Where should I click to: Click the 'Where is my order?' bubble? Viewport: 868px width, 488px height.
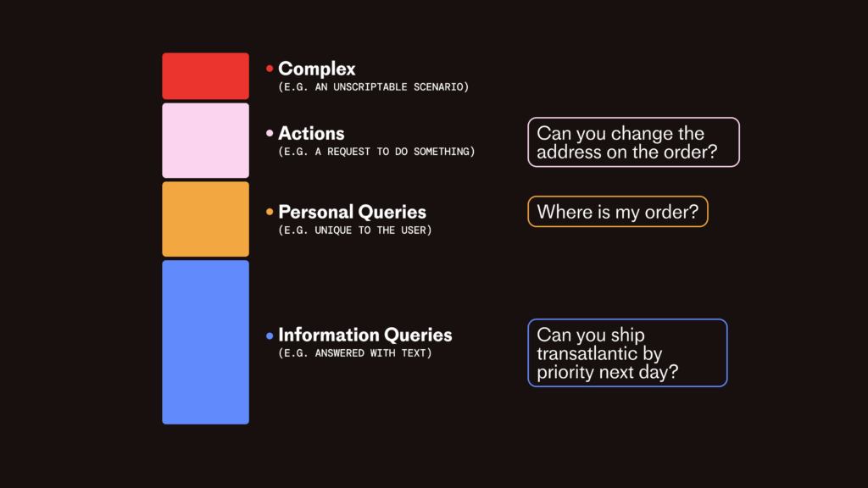pos(618,211)
